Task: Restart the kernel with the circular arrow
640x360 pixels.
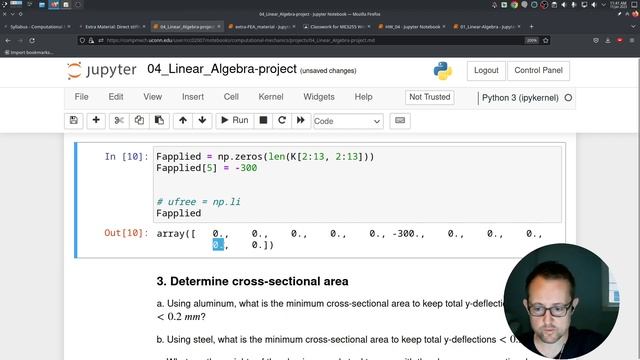Action: click(x=282, y=120)
